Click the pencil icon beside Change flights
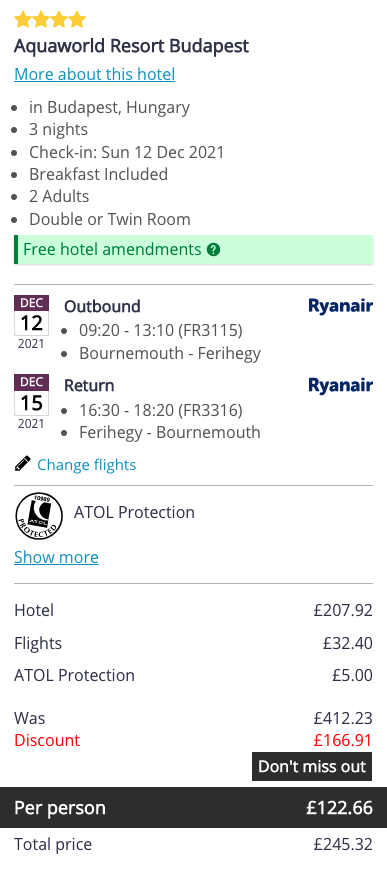The image size is (387, 872). [23, 463]
